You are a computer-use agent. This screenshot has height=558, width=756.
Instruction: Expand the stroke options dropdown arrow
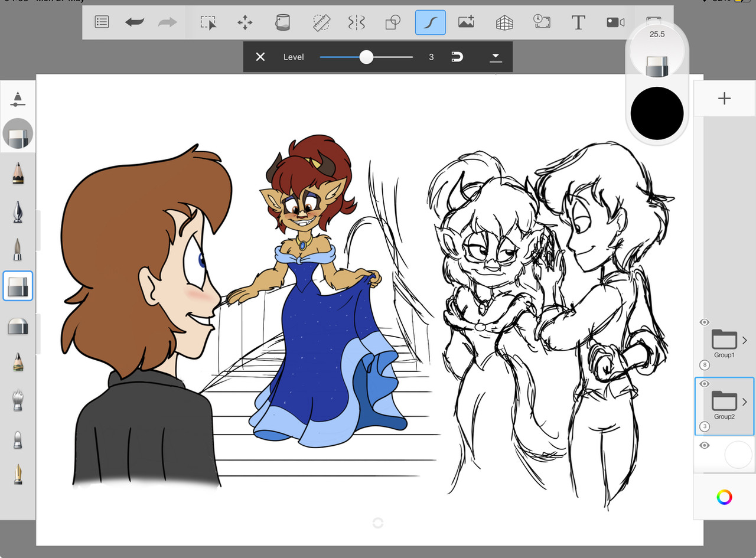[x=496, y=57]
